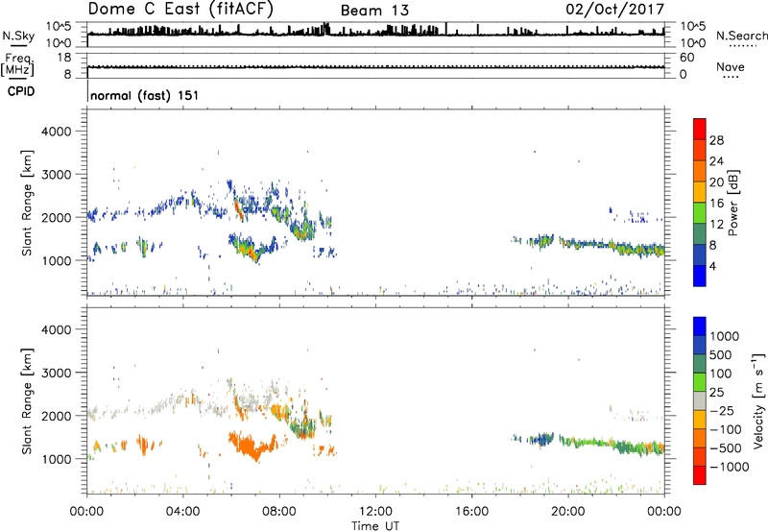This screenshot has width=768, height=532.
Task: Click the "100" value on velocity scale
Action: (x=721, y=374)
